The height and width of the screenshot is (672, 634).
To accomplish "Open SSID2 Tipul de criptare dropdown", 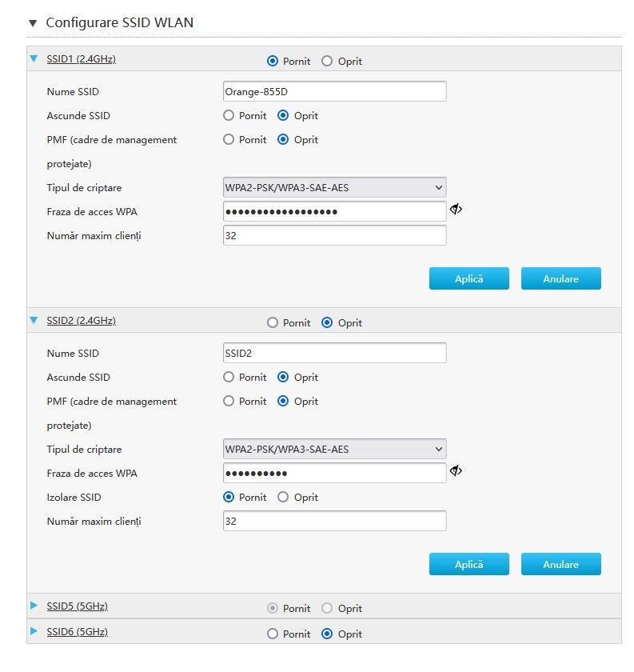I will [x=334, y=449].
